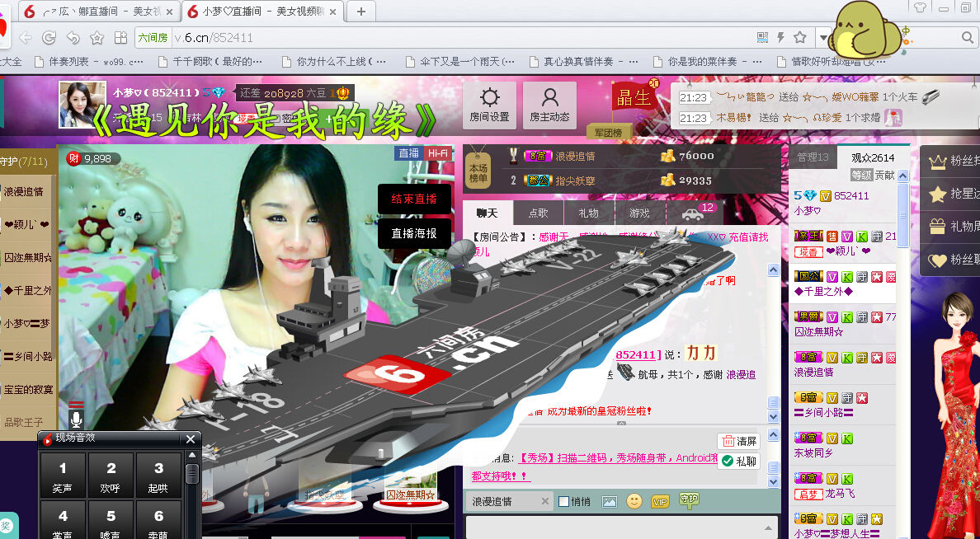The image size is (980, 539).
Task: Expand the chat input box arrow at its right end
Action: coord(768,528)
